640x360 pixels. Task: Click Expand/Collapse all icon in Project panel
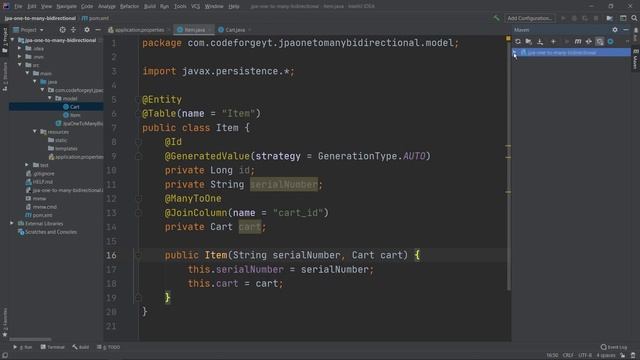click(73, 30)
